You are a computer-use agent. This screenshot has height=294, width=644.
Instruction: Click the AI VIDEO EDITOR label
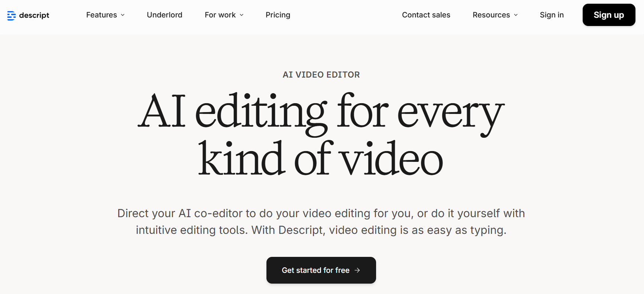(321, 75)
